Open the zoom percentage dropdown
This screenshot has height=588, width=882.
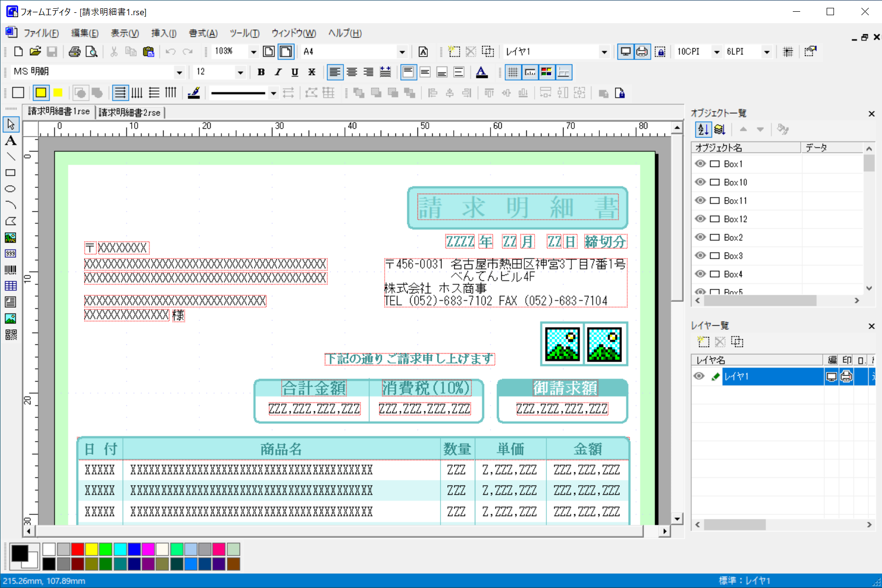[x=253, y=51]
